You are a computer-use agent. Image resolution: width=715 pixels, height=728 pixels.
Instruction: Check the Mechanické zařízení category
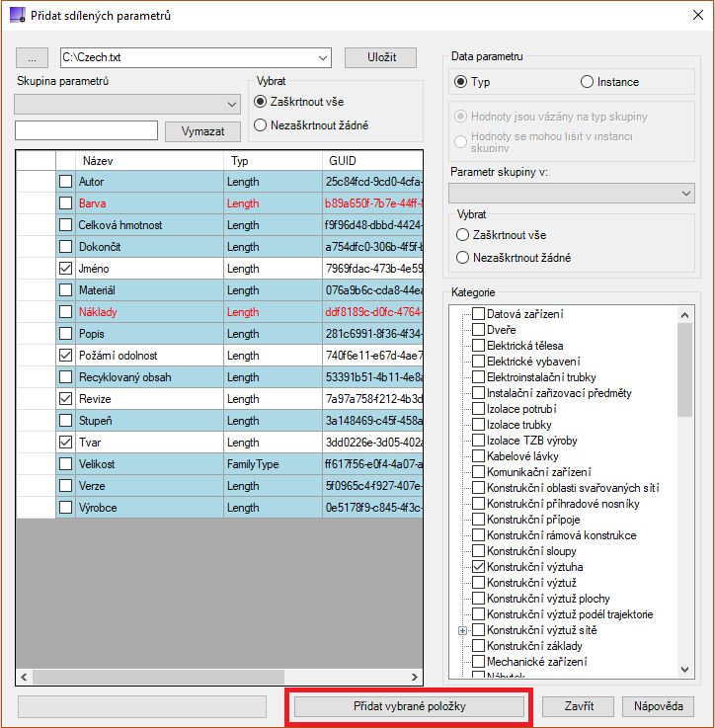(x=478, y=662)
